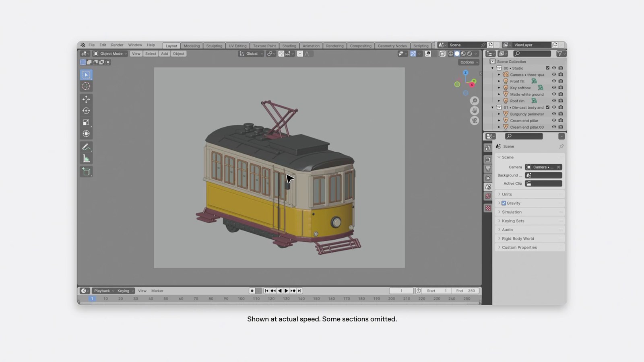Open the Render menu
This screenshot has width=644, height=362.
(x=117, y=45)
